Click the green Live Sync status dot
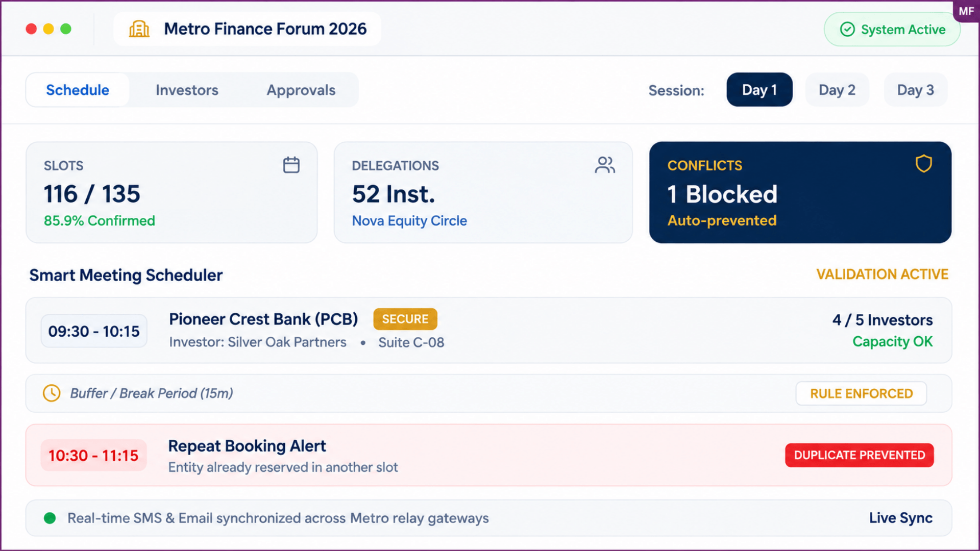The width and height of the screenshot is (980, 551). [50, 518]
